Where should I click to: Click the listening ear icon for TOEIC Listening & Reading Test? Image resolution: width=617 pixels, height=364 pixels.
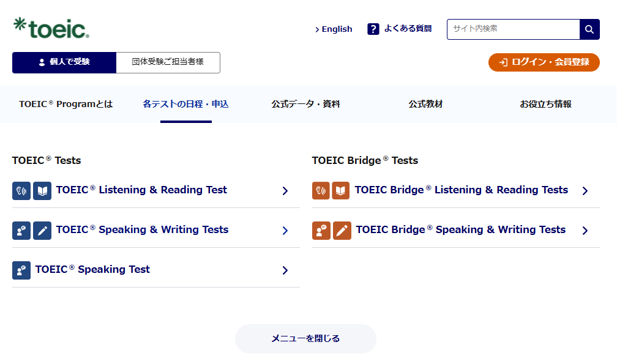[x=21, y=191]
